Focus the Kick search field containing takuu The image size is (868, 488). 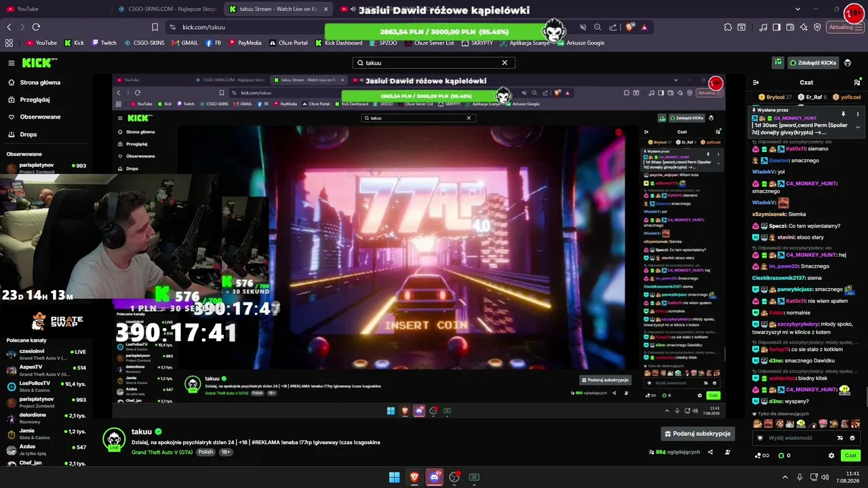click(x=433, y=63)
